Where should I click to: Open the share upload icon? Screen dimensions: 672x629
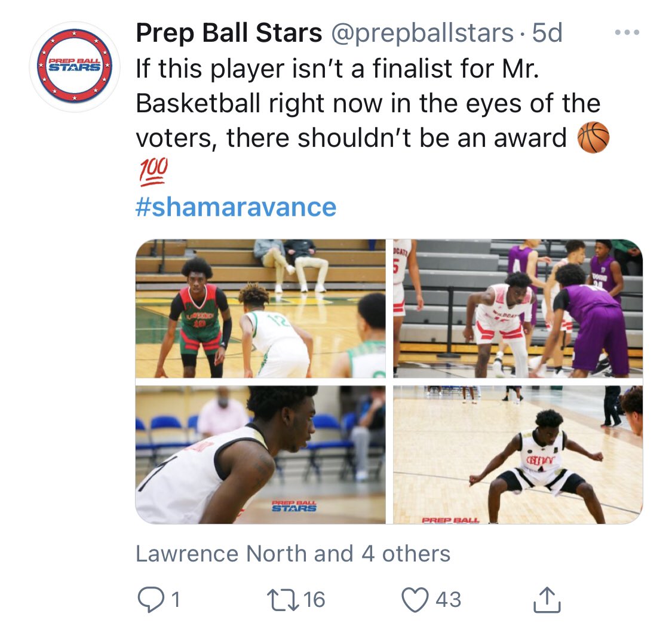click(x=547, y=600)
